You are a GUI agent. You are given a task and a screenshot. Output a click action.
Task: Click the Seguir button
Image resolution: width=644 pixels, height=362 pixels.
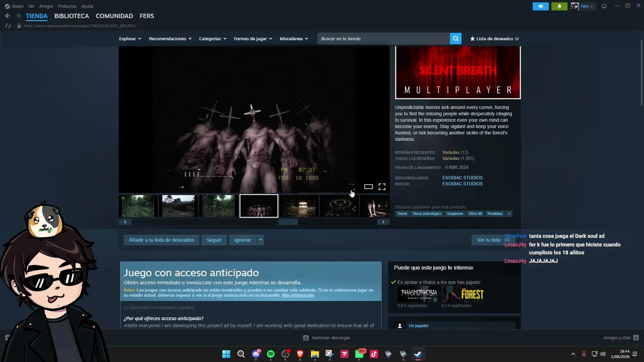[214, 240]
